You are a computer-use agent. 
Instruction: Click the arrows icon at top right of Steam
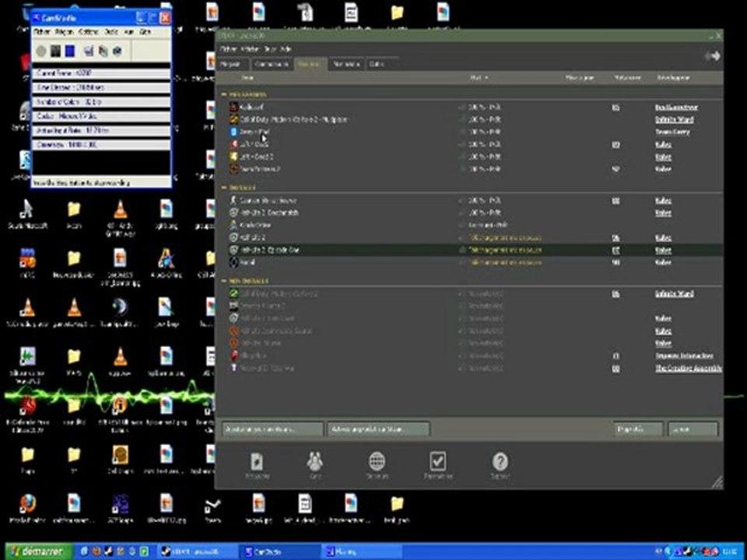click(712, 56)
